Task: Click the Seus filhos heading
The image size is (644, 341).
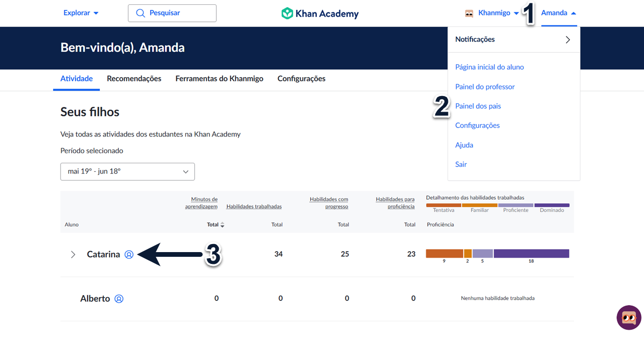Action: (x=90, y=112)
